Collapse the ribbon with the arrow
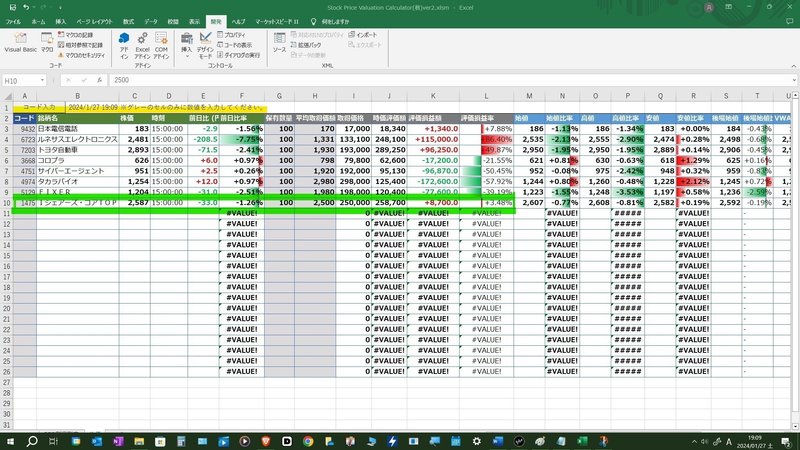The image size is (800, 450). (793, 66)
